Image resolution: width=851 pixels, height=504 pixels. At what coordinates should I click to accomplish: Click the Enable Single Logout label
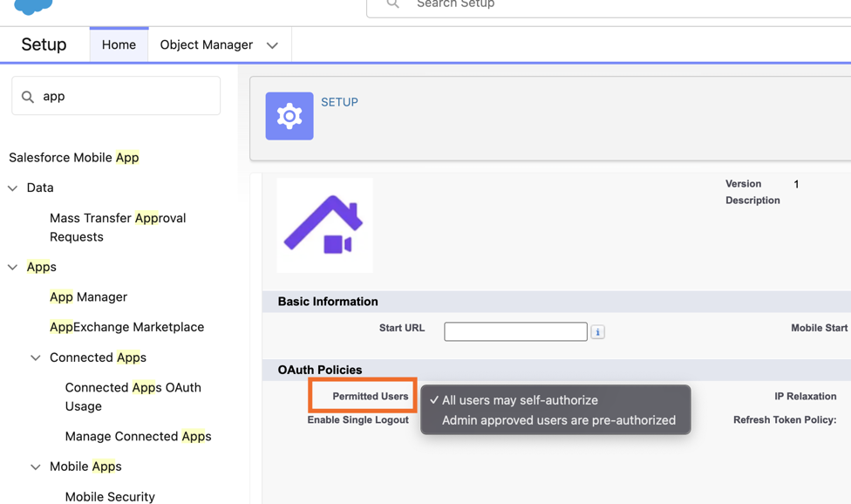pyautogui.click(x=357, y=419)
